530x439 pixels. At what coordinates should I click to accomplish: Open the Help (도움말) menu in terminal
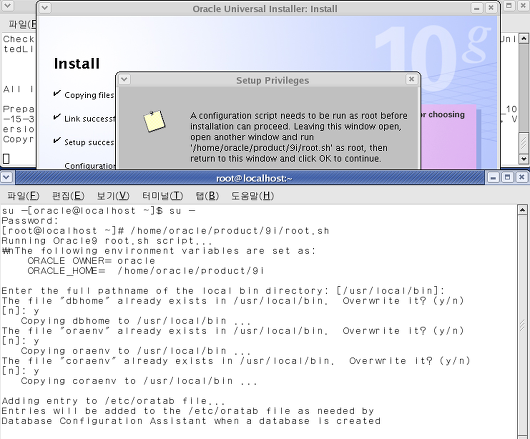252,196
